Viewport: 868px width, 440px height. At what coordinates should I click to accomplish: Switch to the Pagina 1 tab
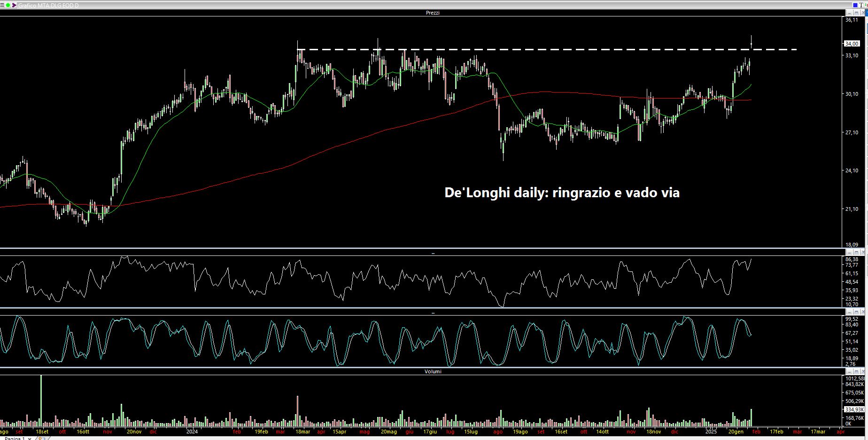(15, 438)
